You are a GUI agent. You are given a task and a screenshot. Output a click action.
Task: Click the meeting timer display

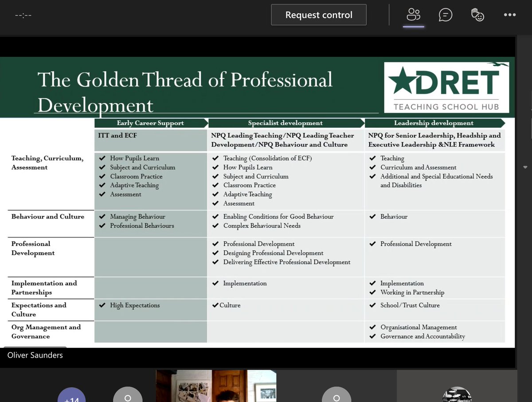(x=23, y=15)
